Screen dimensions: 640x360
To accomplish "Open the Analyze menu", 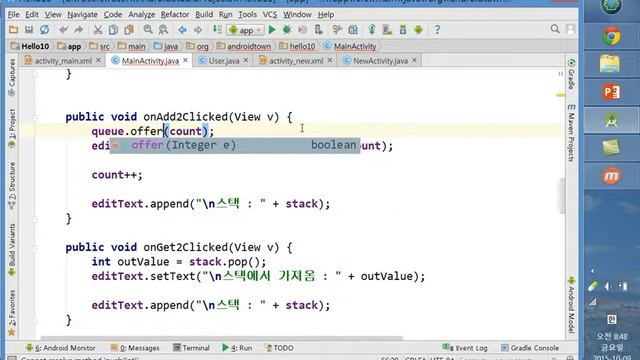I will pyautogui.click(x=142, y=15).
